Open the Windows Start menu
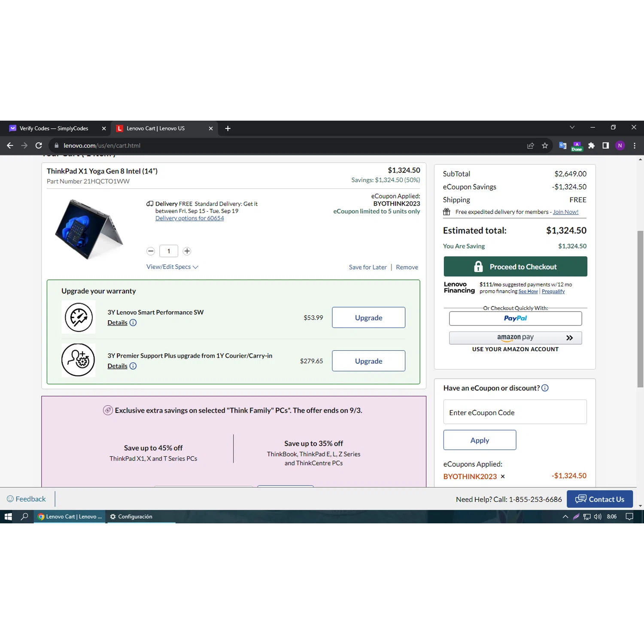The height and width of the screenshot is (644, 644). click(8, 516)
